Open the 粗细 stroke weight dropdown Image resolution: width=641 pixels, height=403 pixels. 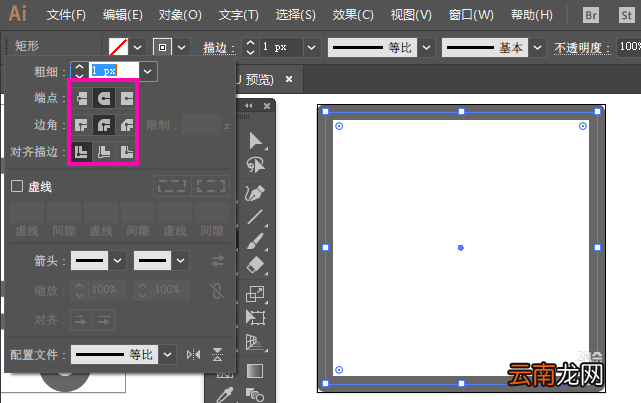(x=148, y=72)
